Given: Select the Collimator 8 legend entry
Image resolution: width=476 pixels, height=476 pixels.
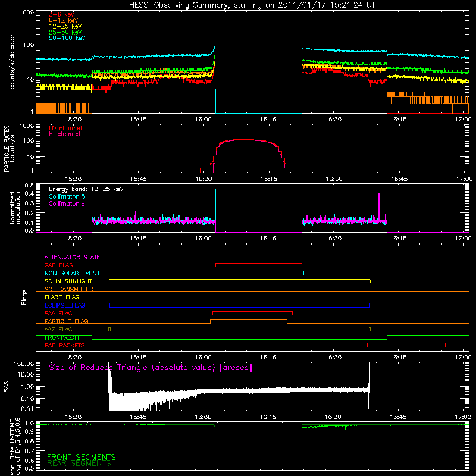Looking at the screenshot, I should click(x=67, y=196).
